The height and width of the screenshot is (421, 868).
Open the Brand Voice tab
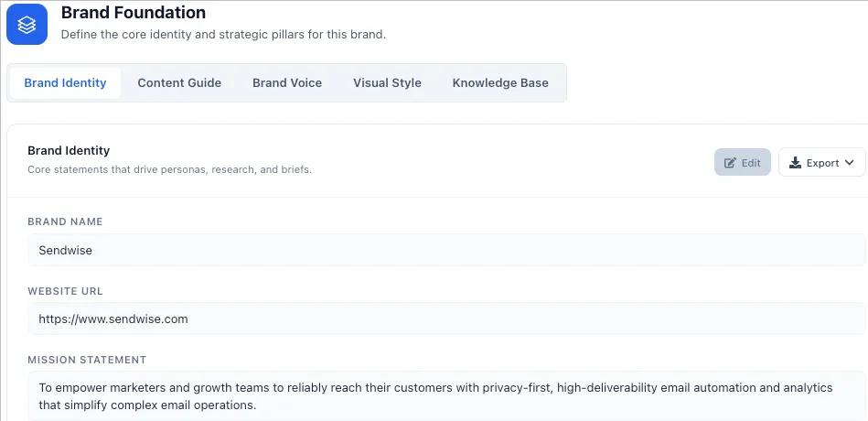pyautogui.click(x=287, y=83)
